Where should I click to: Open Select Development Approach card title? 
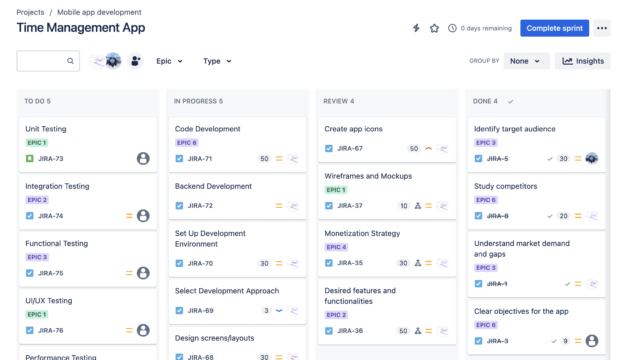(x=227, y=291)
